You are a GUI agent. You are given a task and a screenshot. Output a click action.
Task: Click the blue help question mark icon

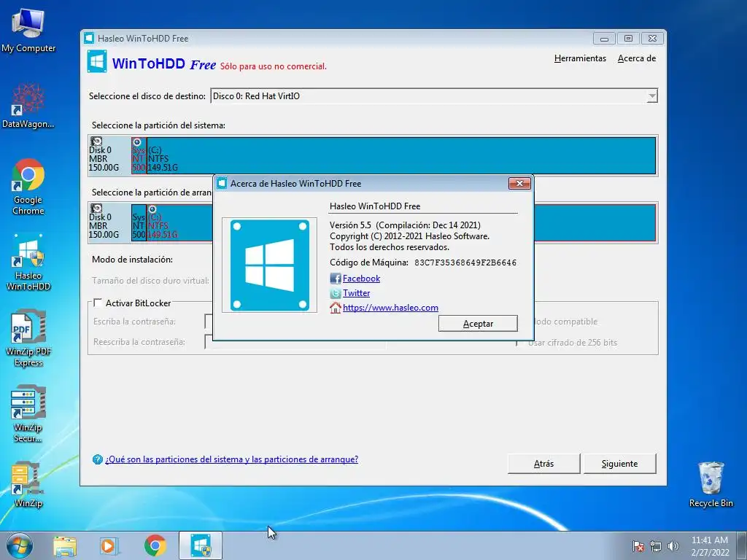pos(98,459)
